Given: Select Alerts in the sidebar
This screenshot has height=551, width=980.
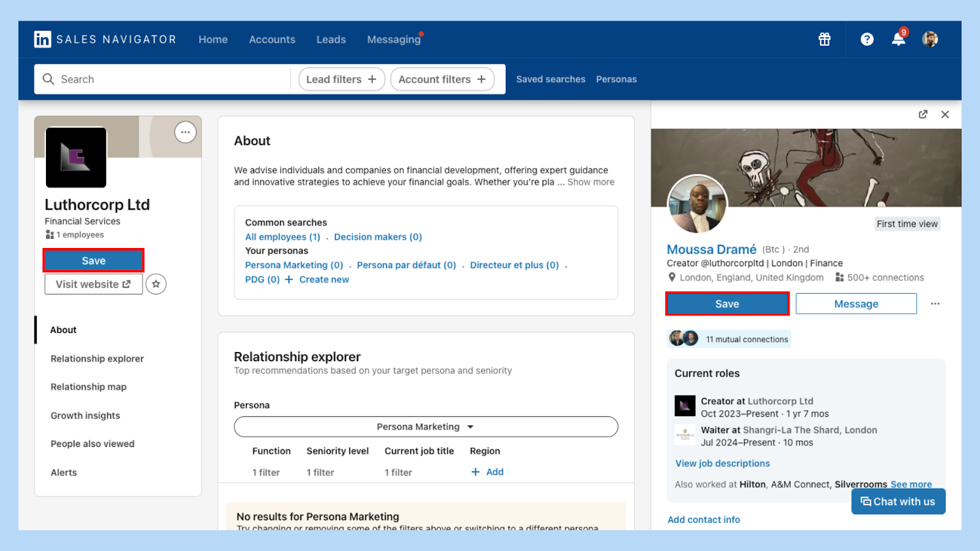Looking at the screenshot, I should click(64, 473).
